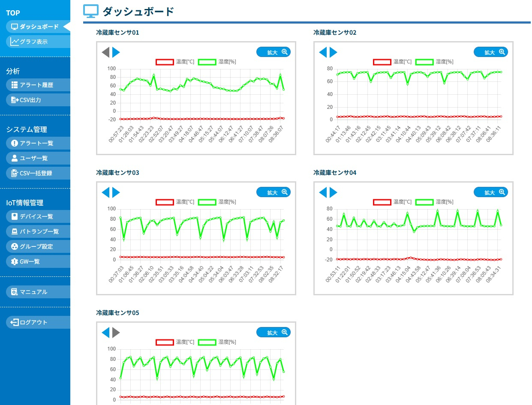Click the GW一覧 gear icon
The height and width of the screenshot is (405, 532).
15,261
